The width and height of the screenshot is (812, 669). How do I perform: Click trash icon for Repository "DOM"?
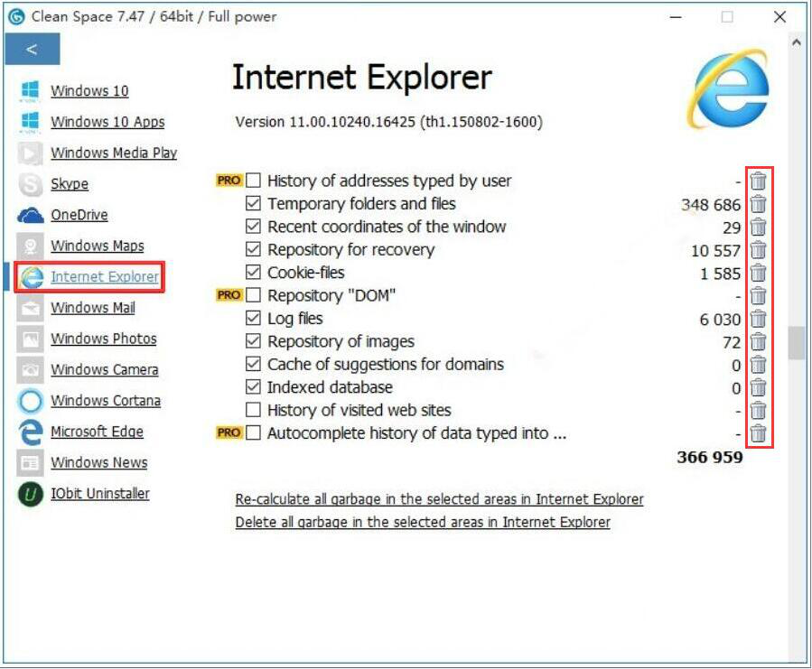[758, 295]
